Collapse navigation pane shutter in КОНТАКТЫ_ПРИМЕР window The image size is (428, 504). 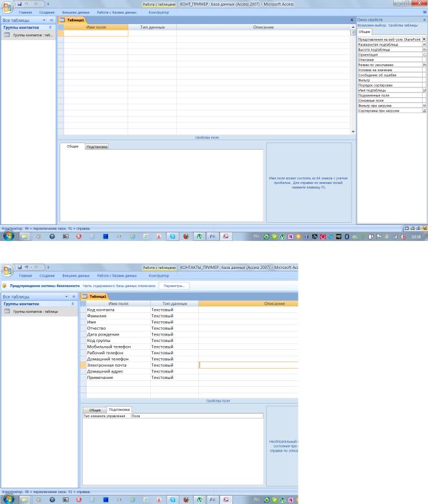pyautogui.click(x=74, y=296)
